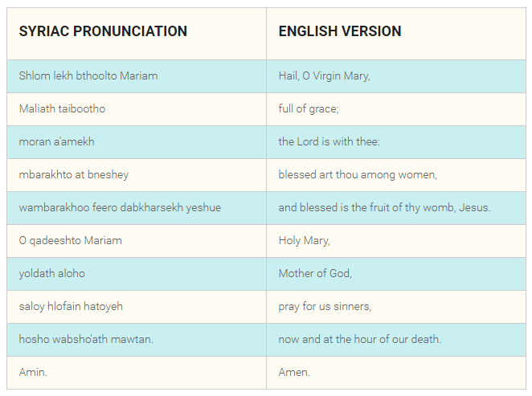Viewport: 532px width, 396px height.
Task: Click 'saloy hlofain hatoyeh' text
Action: [x=71, y=306]
